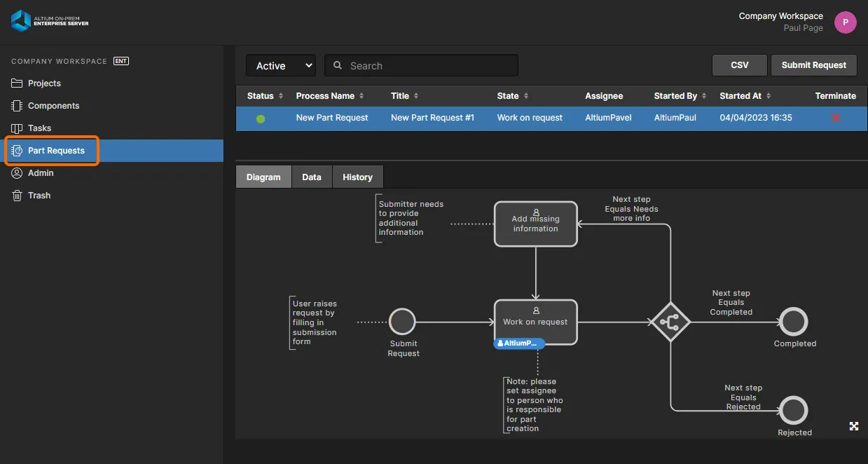Click the Submit Request start event circle
This screenshot has height=464, width=868.
coord(402,322)
